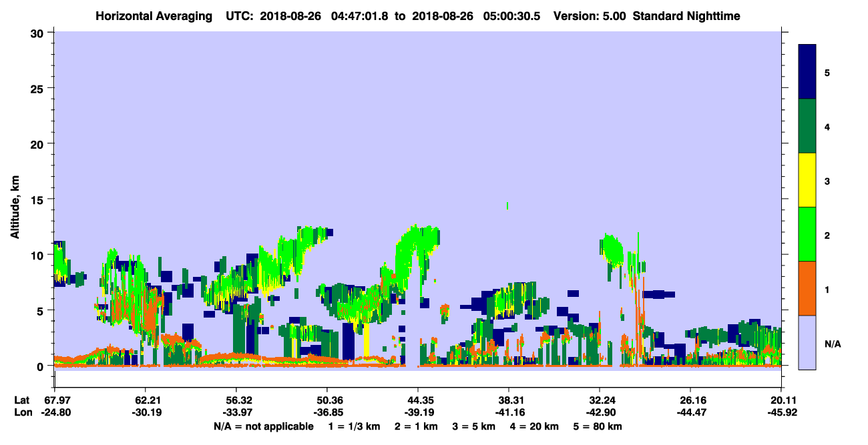Click the longitude value -45.92
Screen dimensions: 868x445
781,413
